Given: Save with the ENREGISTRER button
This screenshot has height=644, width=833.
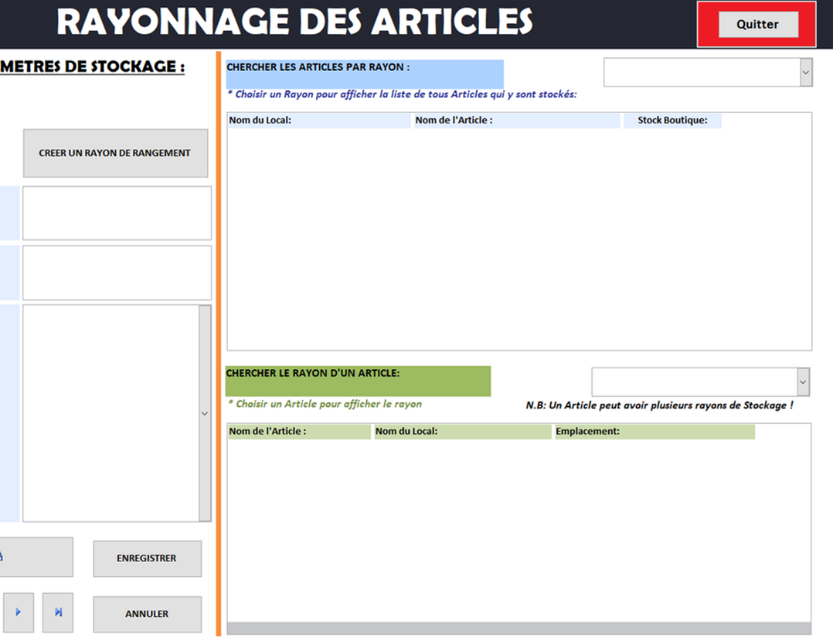Looking at the screenshot, I should pyautogui.click(x=147, y=558).
